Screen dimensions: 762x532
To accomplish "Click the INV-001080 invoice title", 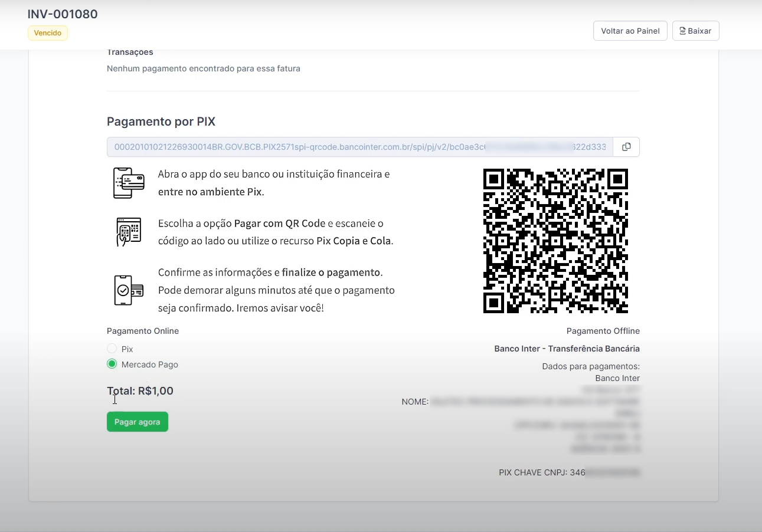I will click(62, 14).
